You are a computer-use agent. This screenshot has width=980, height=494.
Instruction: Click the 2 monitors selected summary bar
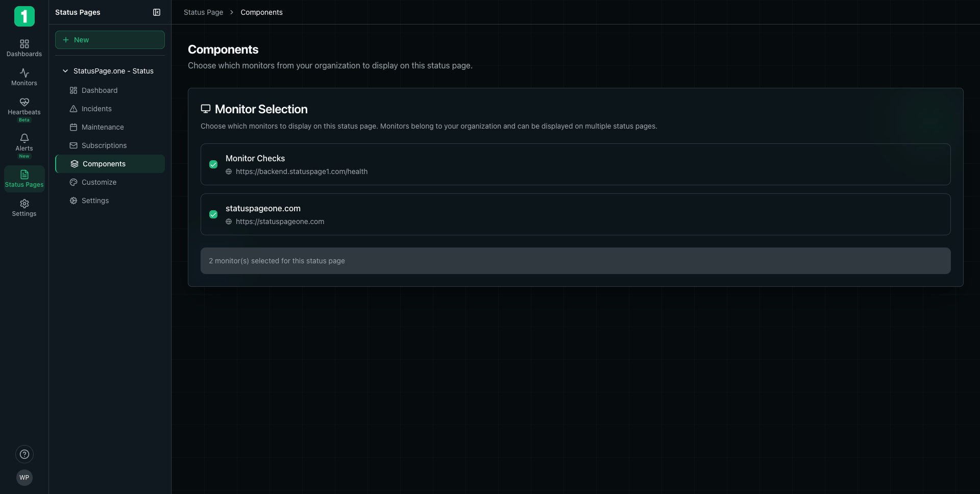(x=575, y=260)
